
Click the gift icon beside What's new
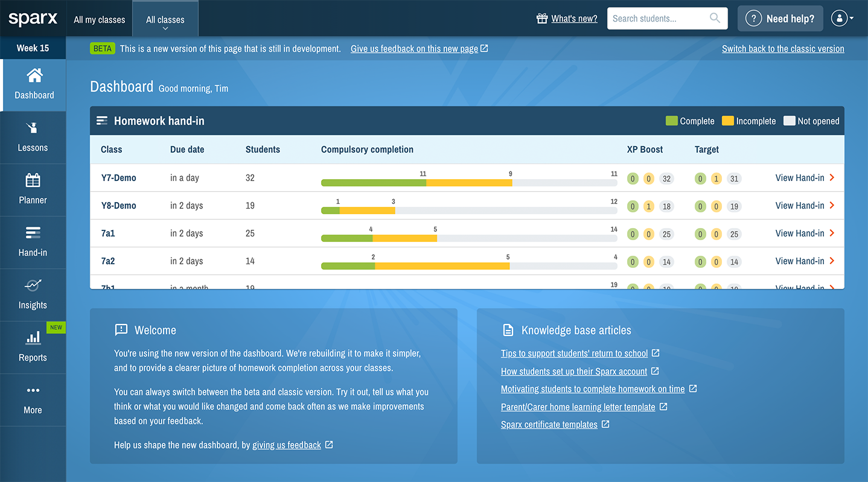pyautogui.click(x=542, y=18)
